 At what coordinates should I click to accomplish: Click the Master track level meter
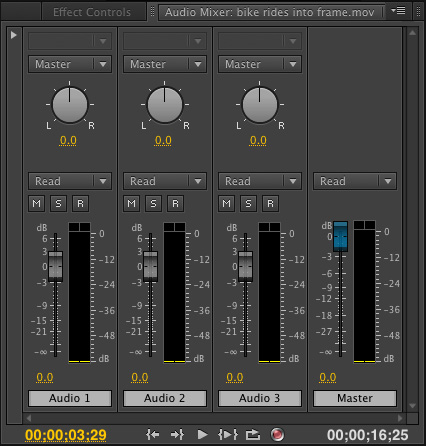pos(364,292)
